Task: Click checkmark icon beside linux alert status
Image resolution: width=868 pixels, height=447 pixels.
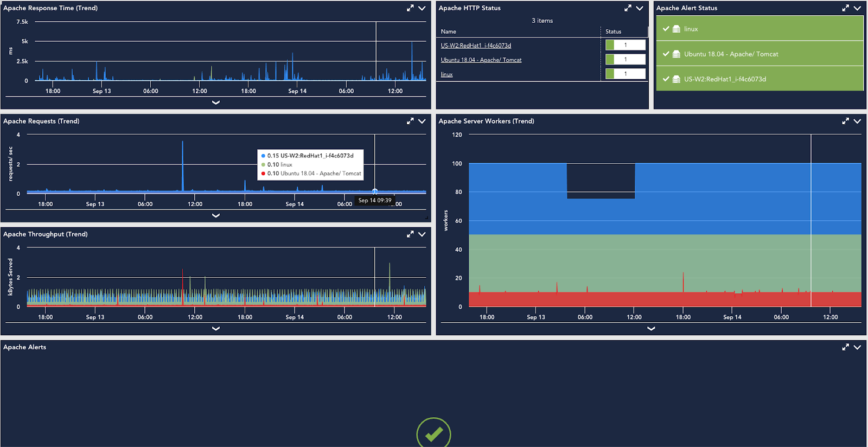Action: 666,29
